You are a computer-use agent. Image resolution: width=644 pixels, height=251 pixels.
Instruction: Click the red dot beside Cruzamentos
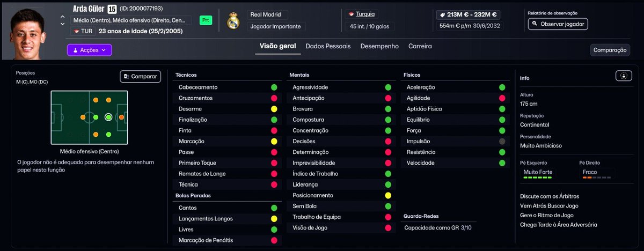[x=274, y=98]
